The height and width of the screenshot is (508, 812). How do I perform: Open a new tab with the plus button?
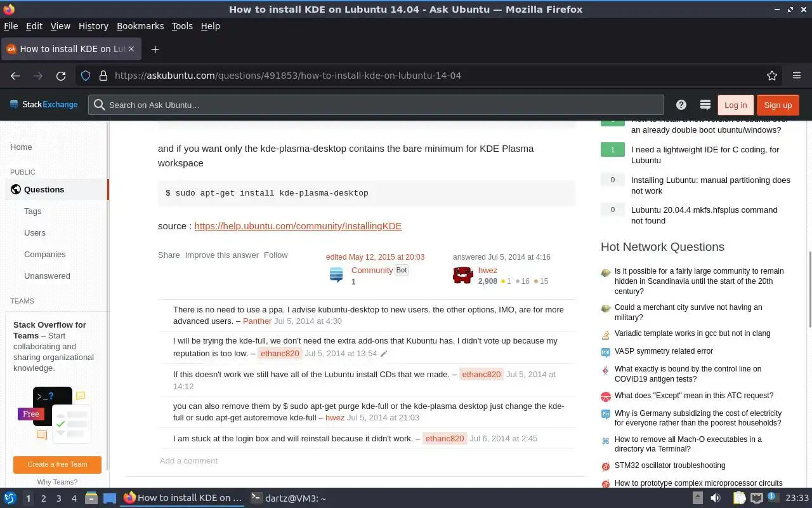pos(155,49)
